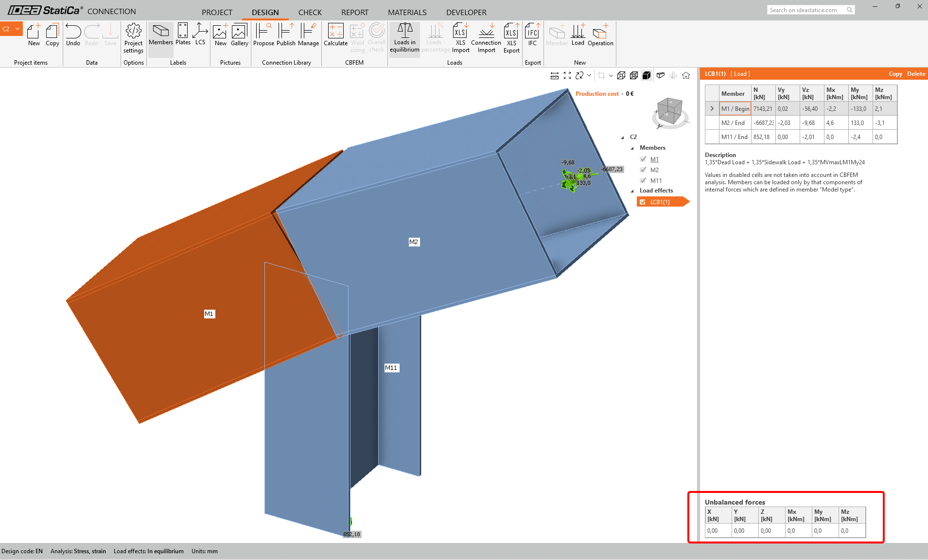Click Delete in the LCB1(1) header

coord(916,74)
